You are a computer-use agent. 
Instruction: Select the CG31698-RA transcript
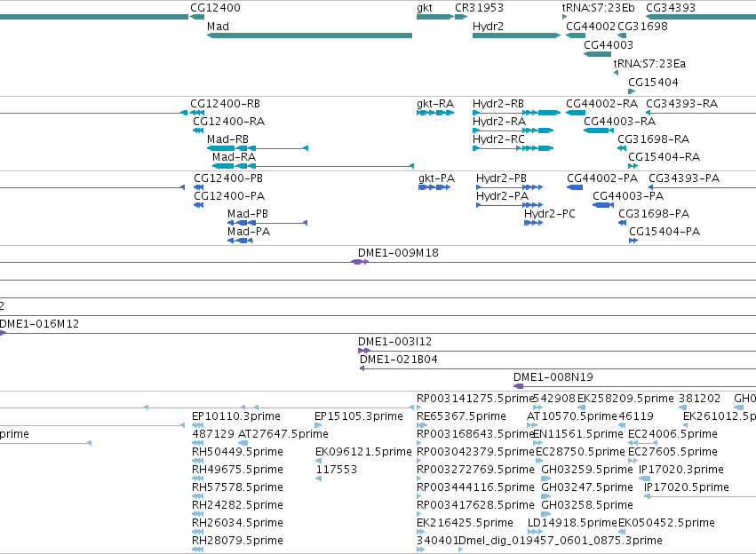[x=622, y=148]
